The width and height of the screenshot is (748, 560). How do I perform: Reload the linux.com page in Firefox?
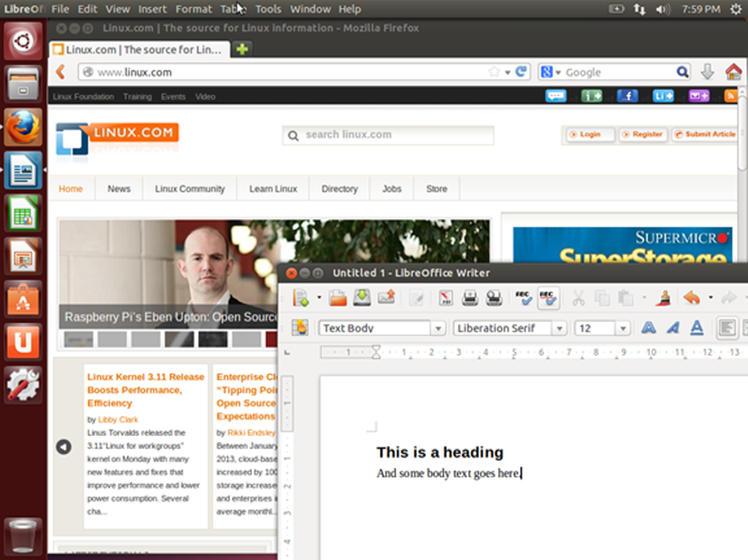coord(522,72)
